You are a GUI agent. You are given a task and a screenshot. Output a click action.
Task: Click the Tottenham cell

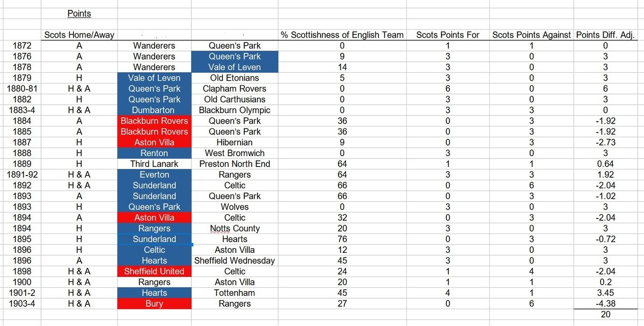click(x=235, y=293)
